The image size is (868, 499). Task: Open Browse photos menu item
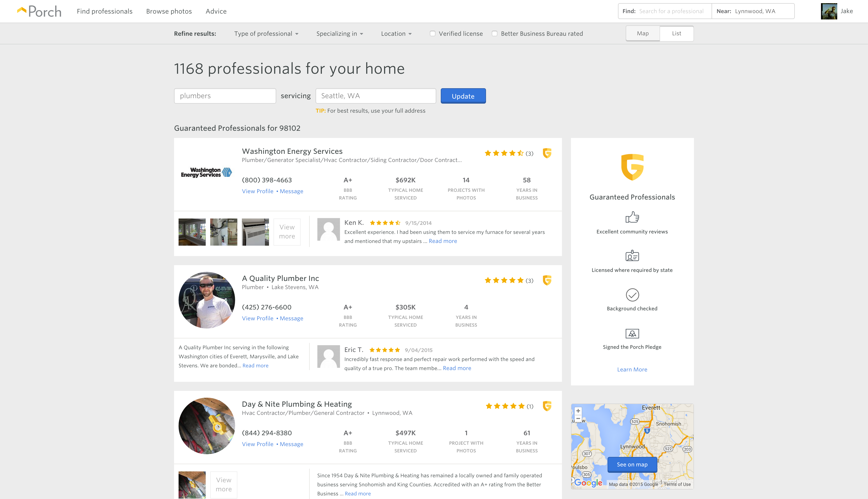(169, 11)
